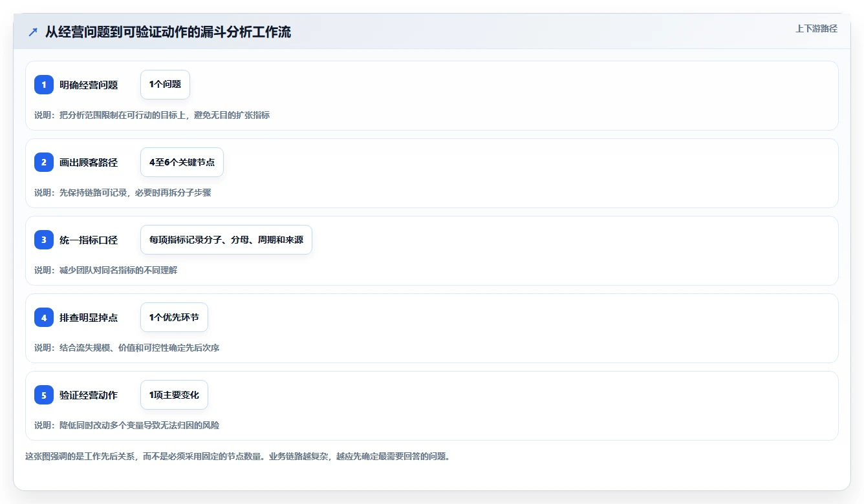Click the 排查明显掉点 step title
The width and height of the screenshot is (864, 504).
pos(89,317)
